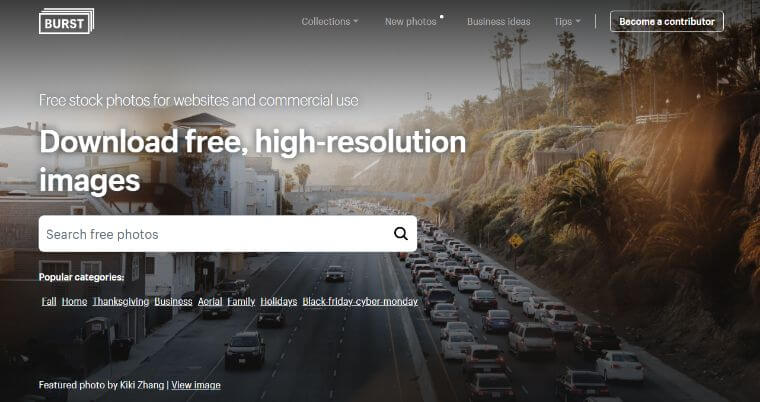The image size is (760, 402).
Task: Open the Home category link
Action: 75,302
